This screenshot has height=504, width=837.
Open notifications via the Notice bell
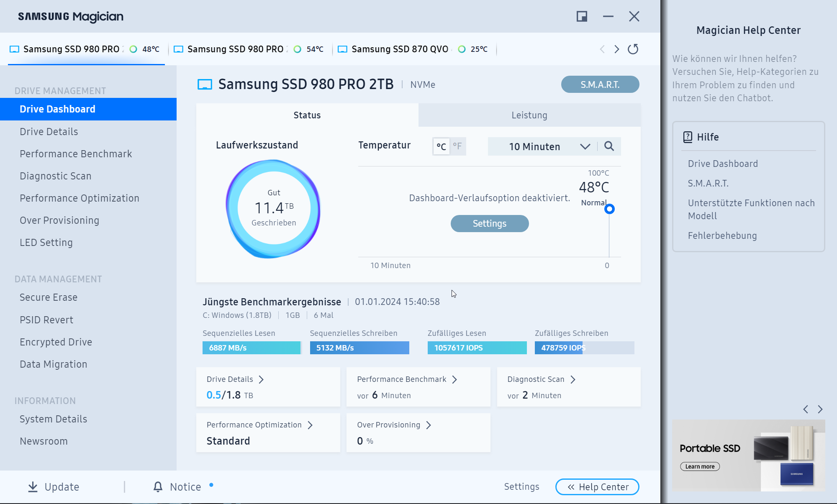point(158,487)
